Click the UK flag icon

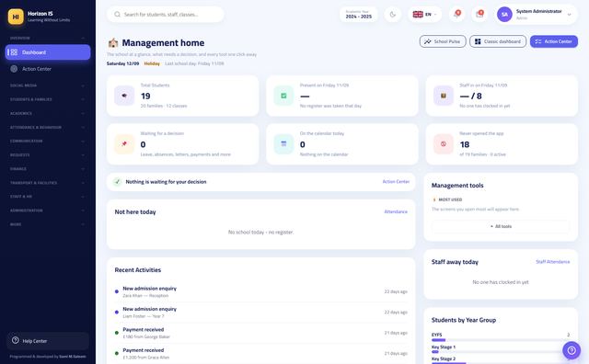(418, 15)
